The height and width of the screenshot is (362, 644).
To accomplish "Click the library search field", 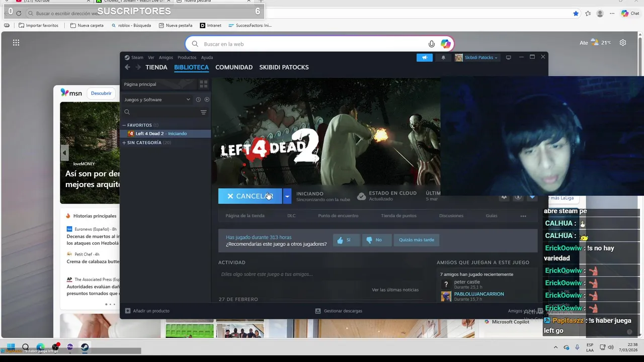I will click(161, 112).
